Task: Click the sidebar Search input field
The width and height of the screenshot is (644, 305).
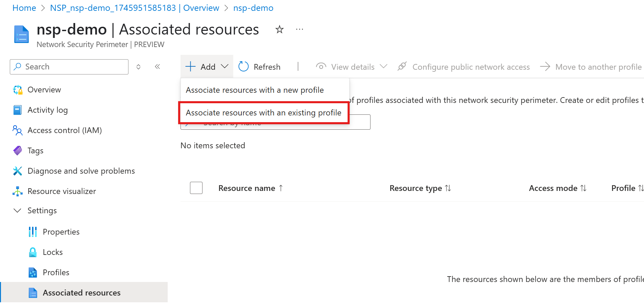Action: pyautogui.click(x=69, y=67)
